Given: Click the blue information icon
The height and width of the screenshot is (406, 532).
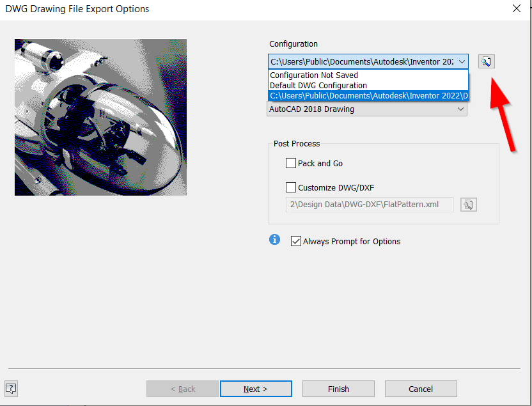Looking at the screenshot, I should (x=274, y=240).
